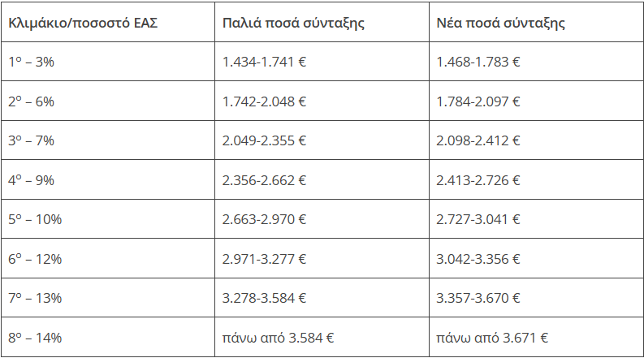
Task: Select the old amount cell '2.663-2.970 €'
Action: [x=264, y=219]
